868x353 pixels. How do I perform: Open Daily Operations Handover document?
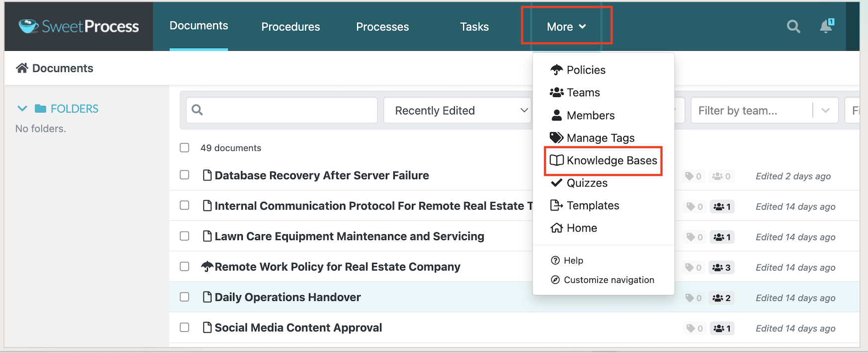pyautogui.click(x=288, y=297)
